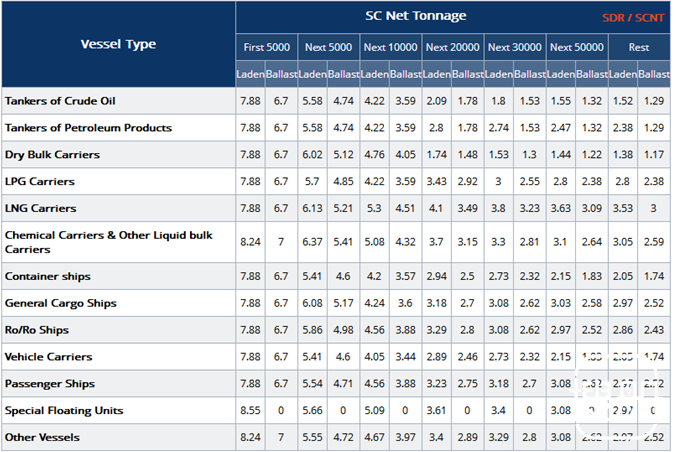
Task: Select the Passenger Ships row label
Action: [50, 383]
